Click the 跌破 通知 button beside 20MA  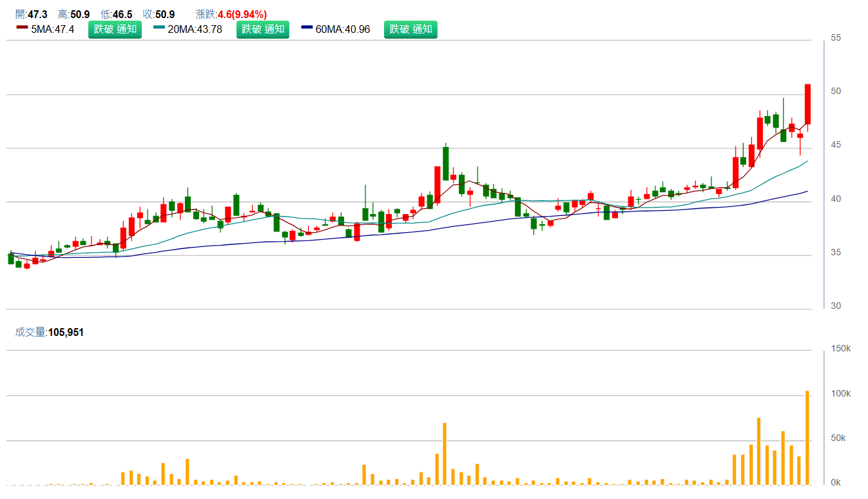[262, 29]
